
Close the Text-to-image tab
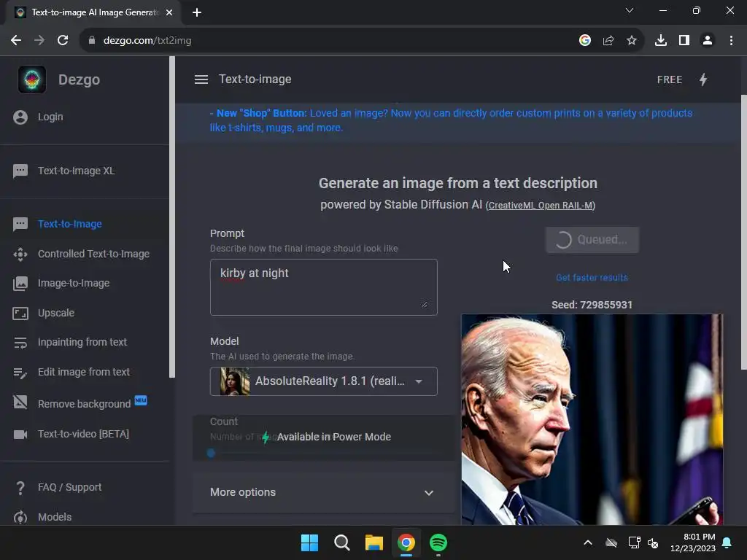pos(169,12)
